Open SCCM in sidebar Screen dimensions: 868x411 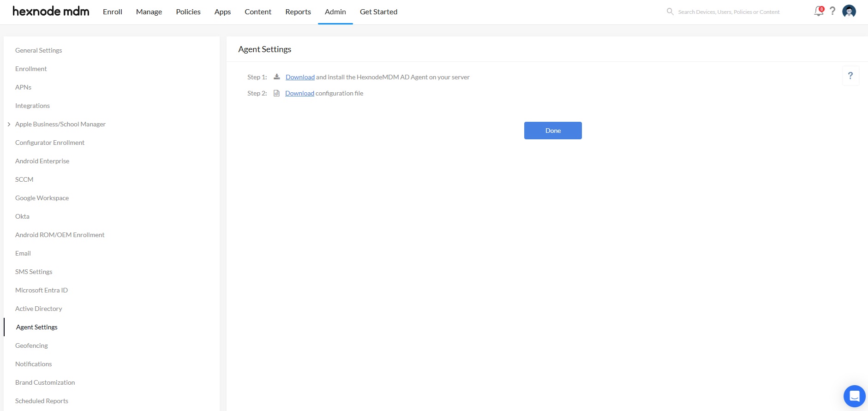24,179
